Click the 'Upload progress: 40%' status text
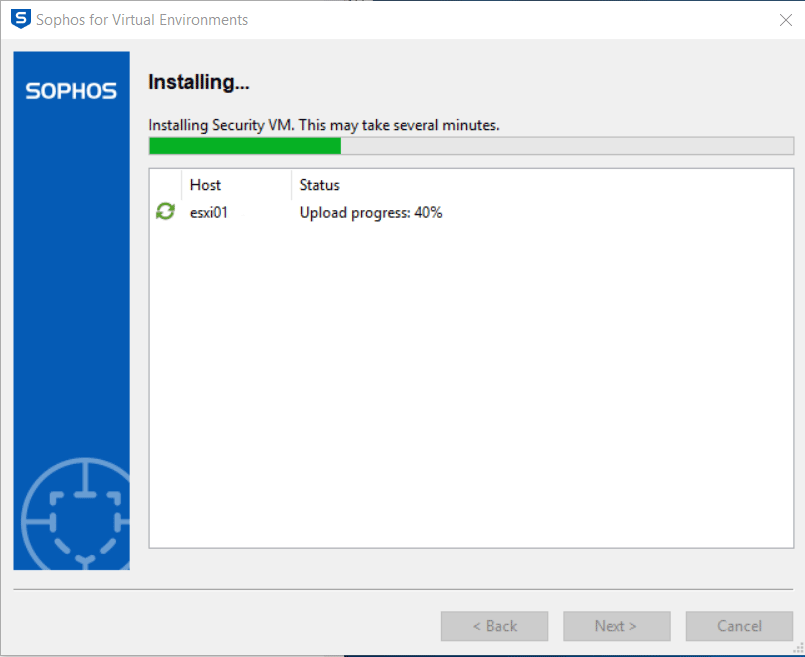The image size is (805, 657). 371,212
